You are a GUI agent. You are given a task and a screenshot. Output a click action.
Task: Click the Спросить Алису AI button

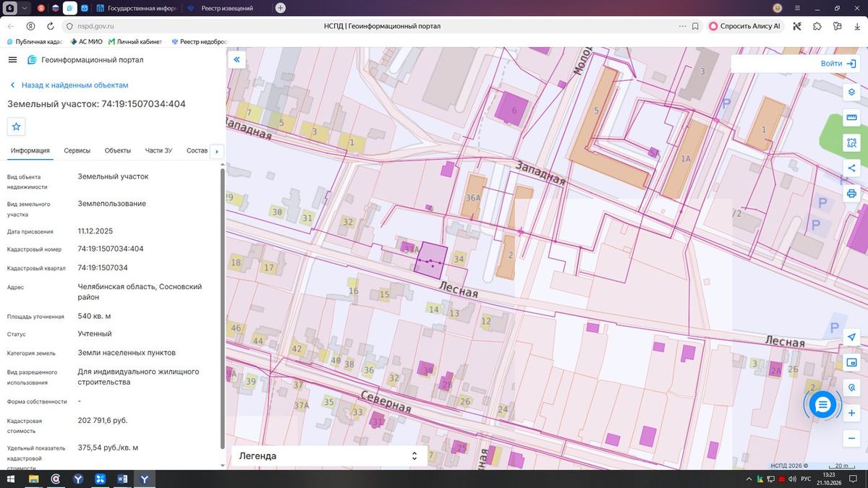(x=744, y=26)
